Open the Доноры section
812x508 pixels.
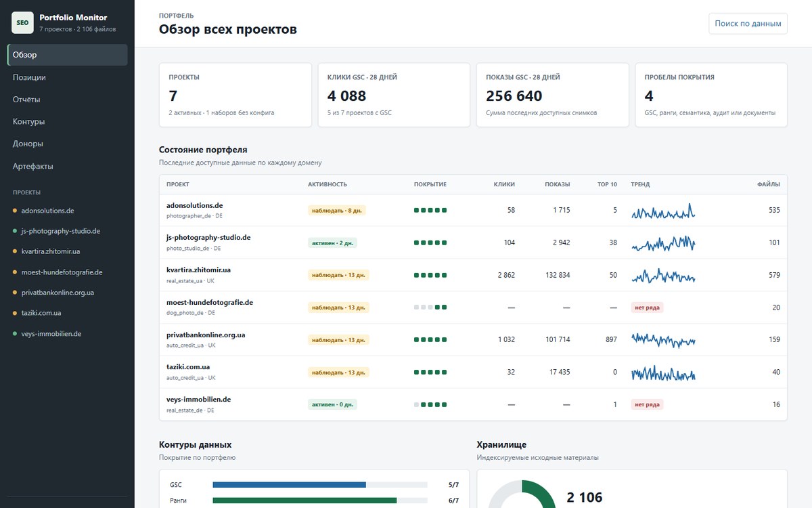pyautogui.click(x=67, y=144)
